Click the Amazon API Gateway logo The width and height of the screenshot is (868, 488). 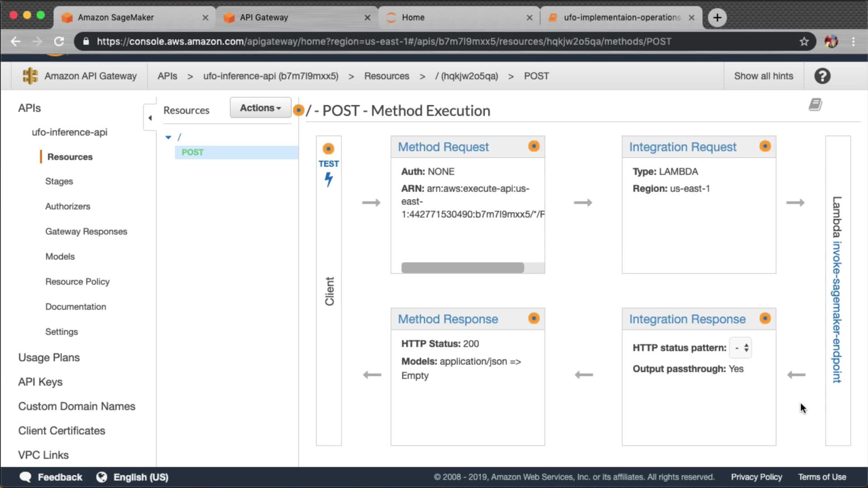pyautogui.click(x=30, y=76)
